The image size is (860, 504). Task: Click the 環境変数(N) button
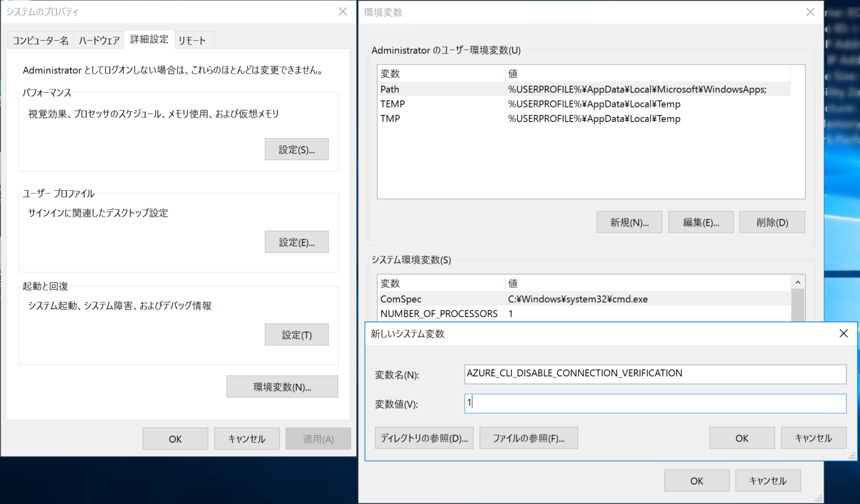coord(282,387)
